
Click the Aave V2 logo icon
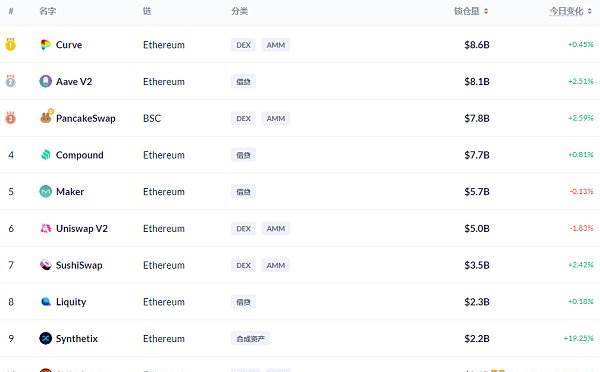click(46, 81)
